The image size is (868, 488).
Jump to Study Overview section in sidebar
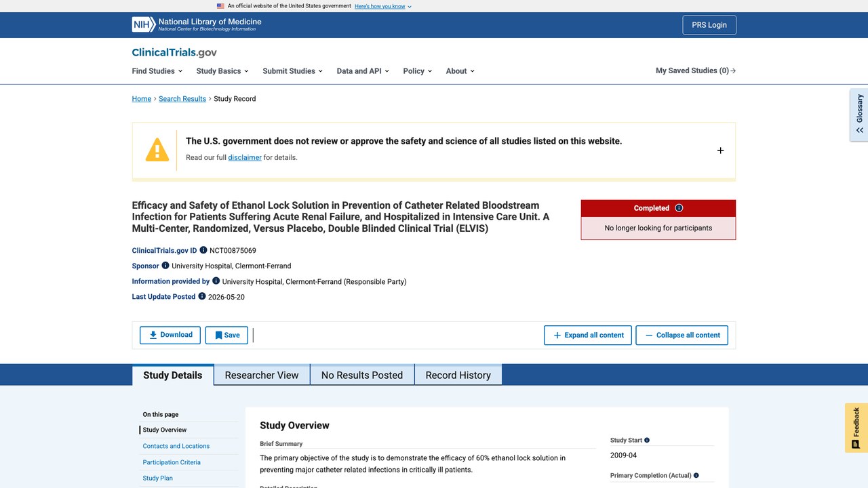point(165,430)
